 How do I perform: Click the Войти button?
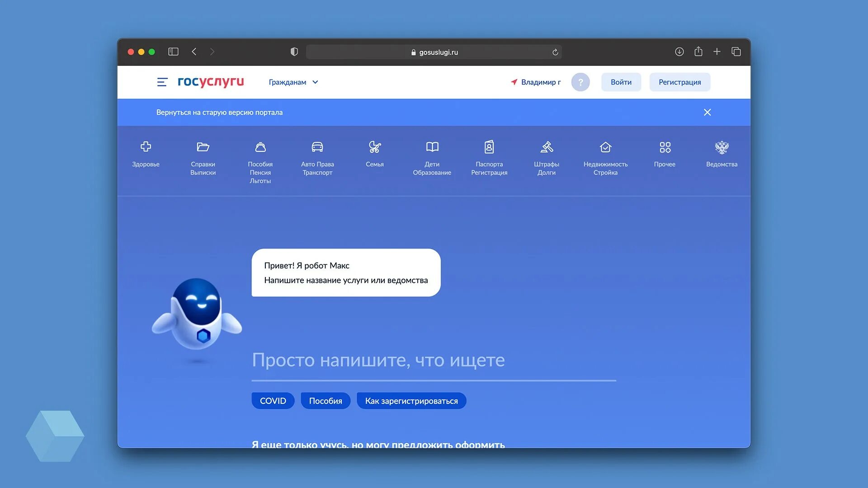click(621, 82)
